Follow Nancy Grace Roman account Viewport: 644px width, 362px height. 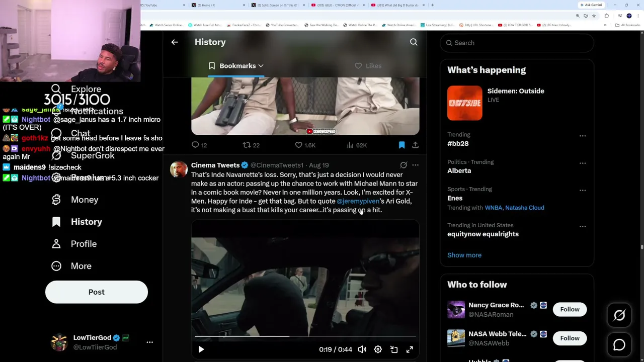point(570,309)
